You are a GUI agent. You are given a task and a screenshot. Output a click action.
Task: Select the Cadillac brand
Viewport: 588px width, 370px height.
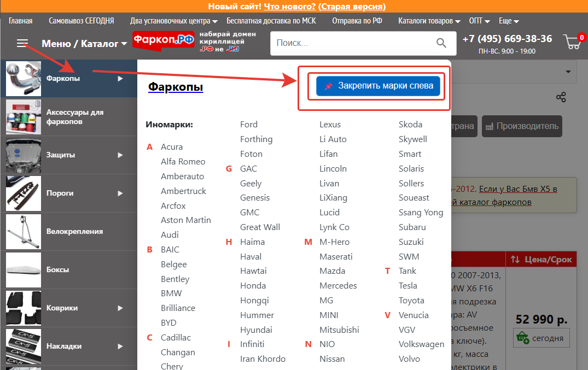176,338
